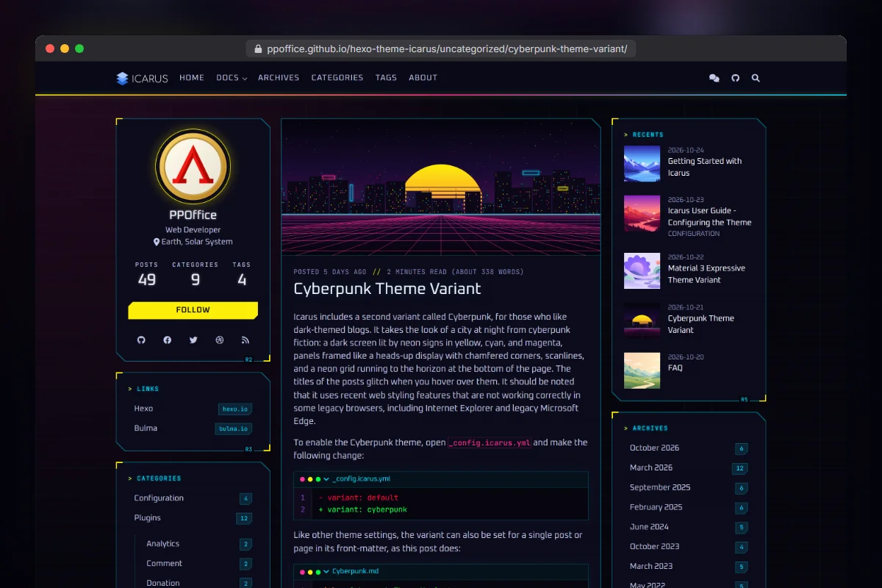
Task: Click the post's cyberpunk city cover image
Action: point(441,187)
